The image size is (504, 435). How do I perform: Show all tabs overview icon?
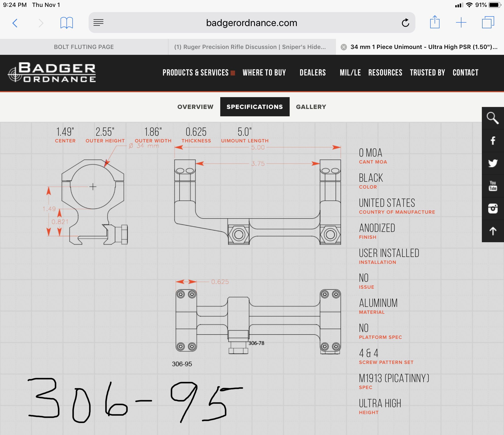[x=488, y=22]
